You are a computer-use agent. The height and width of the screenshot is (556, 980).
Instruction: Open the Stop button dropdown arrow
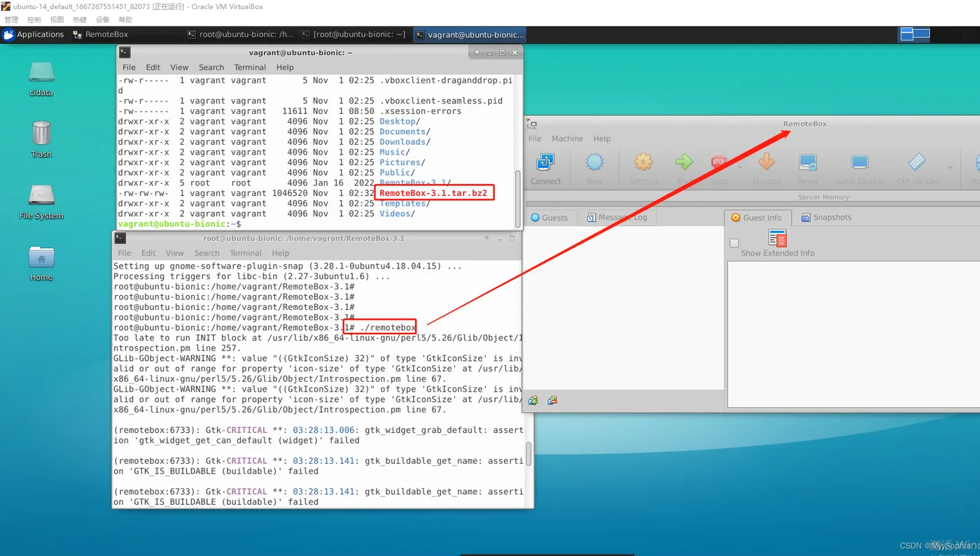(740, 168)
